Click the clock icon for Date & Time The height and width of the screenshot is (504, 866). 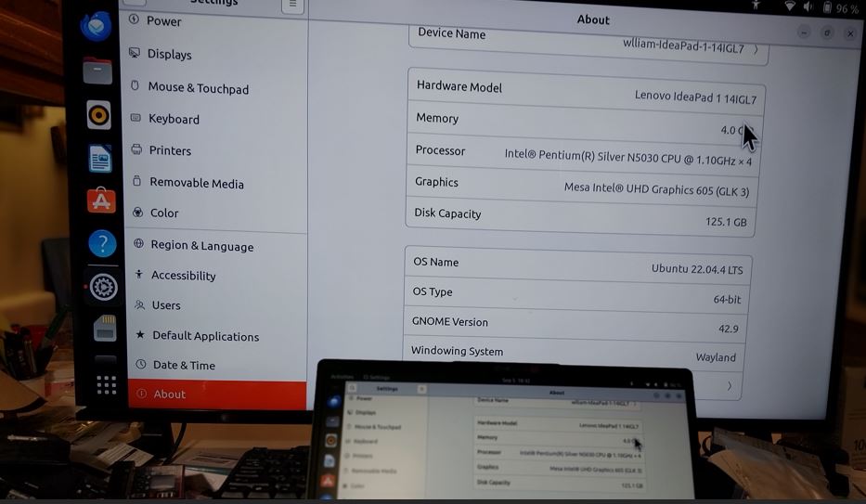141,364
